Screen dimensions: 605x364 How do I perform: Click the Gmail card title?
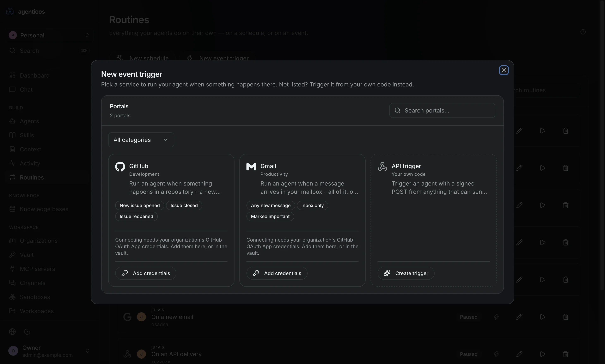pyautogui.click(x=268, y=166)
